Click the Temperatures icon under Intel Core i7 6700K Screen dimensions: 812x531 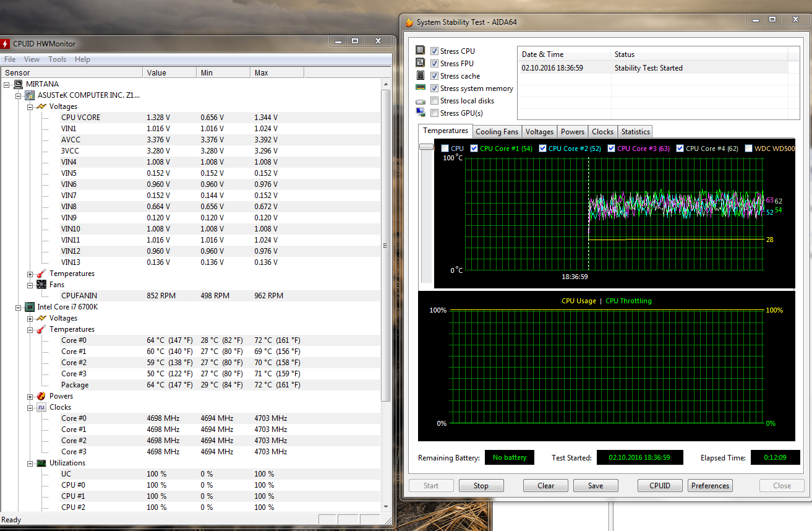(x=41, y=329)
